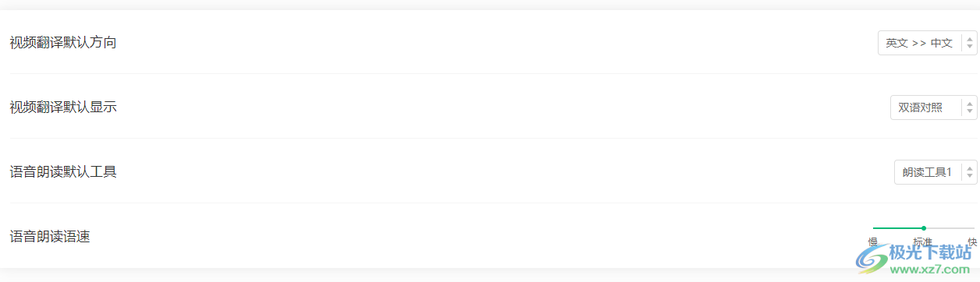Open the 朗读工具1 reading tool dropdown

[936, 172]
